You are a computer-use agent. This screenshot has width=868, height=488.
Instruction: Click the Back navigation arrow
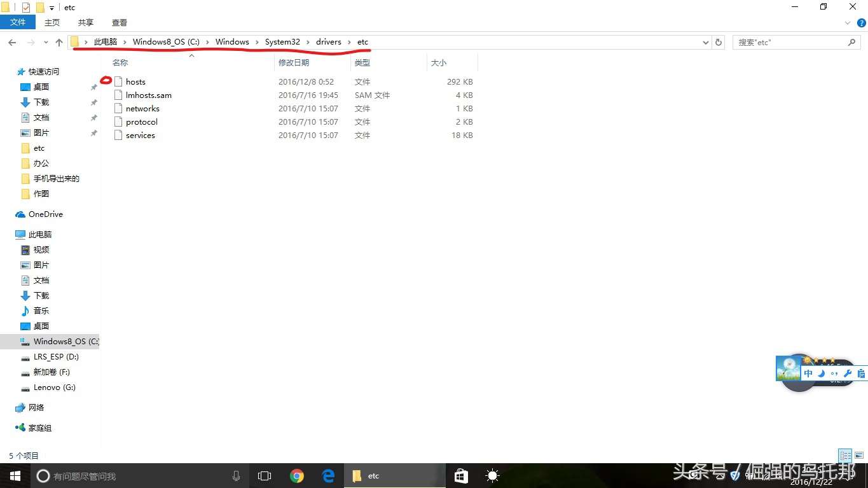[x=12, y=42]
